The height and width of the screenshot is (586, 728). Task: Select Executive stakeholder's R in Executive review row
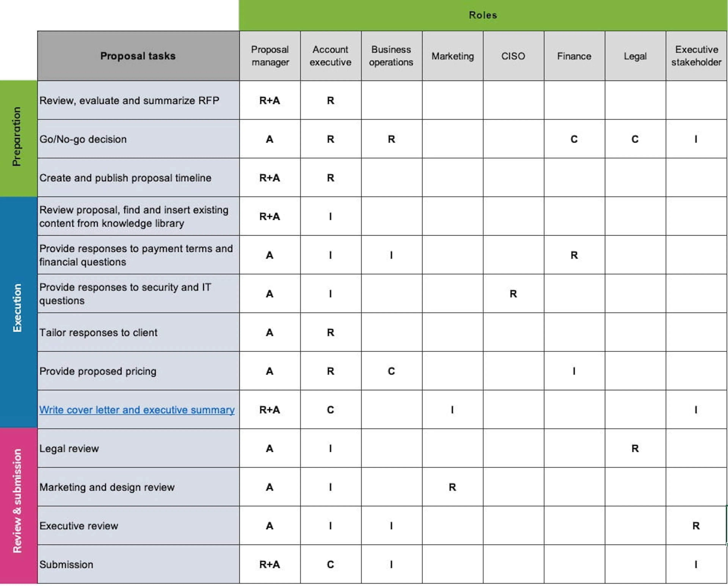[696, 526]
